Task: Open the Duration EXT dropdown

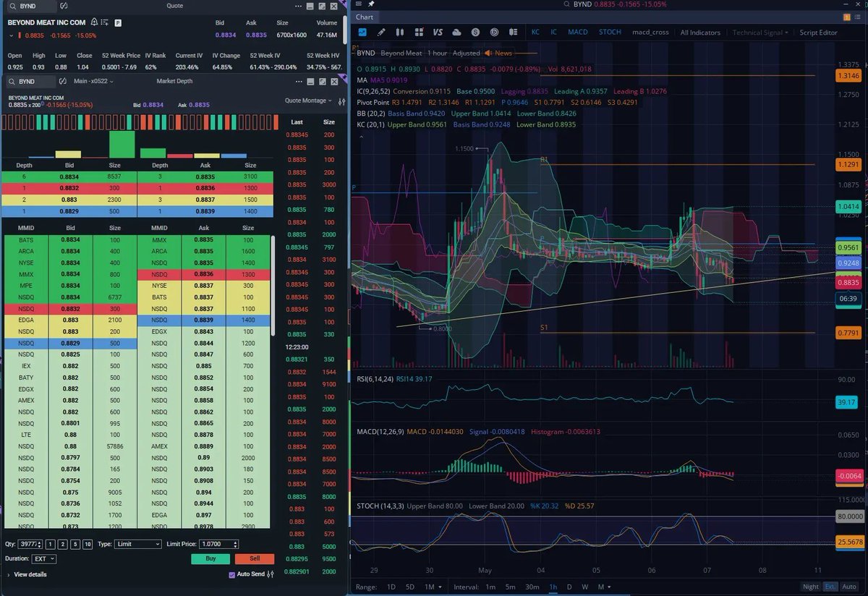Action: point(43,559)
